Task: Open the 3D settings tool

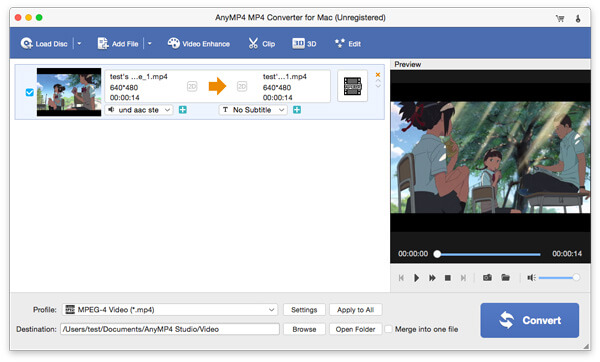Action: (304, 44)
